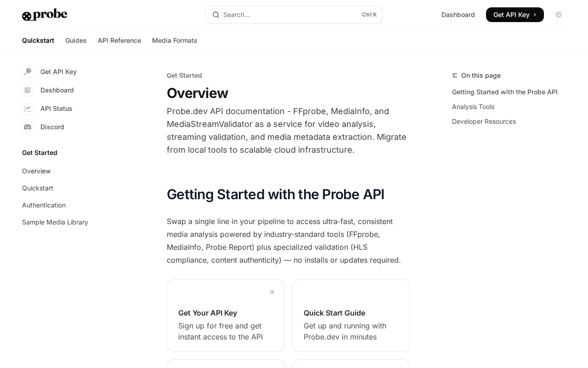Select the Media Formats tab

pos(175,40)
